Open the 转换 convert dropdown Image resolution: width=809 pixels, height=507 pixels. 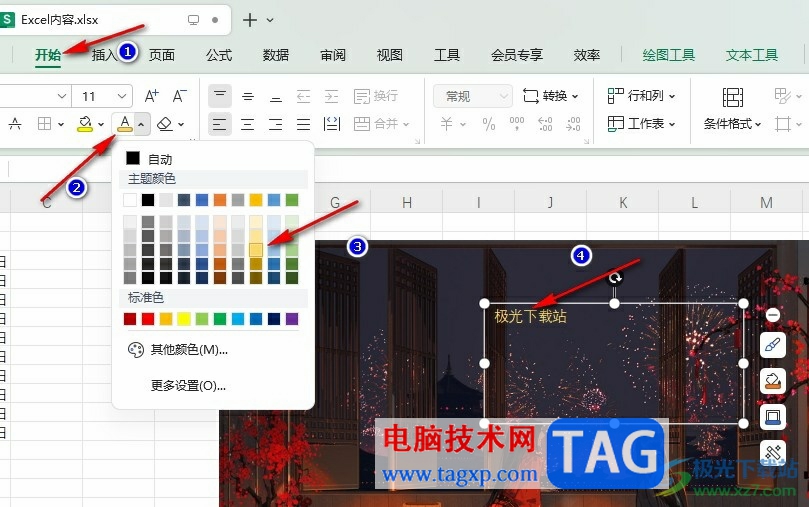(551, 96)
